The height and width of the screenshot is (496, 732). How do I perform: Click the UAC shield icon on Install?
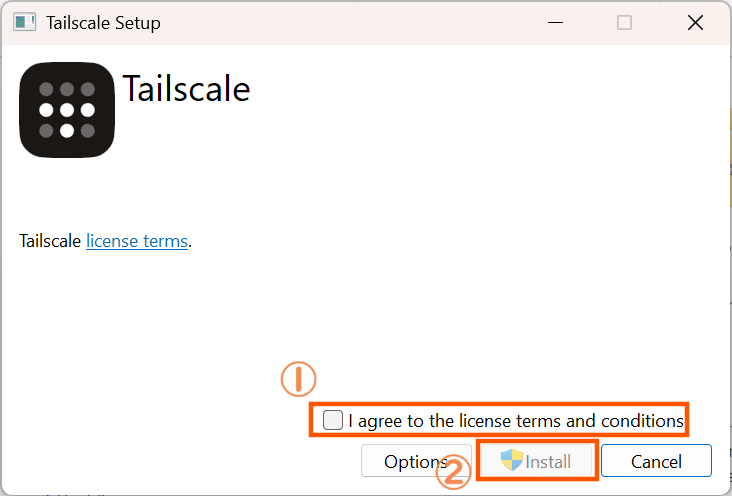pos(512,461)
